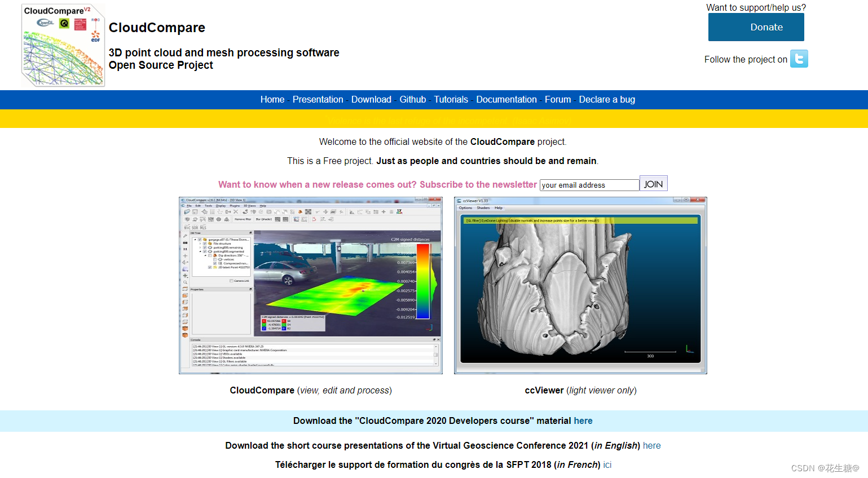Visit the Github link in navigation

click(x=413, y=99)
